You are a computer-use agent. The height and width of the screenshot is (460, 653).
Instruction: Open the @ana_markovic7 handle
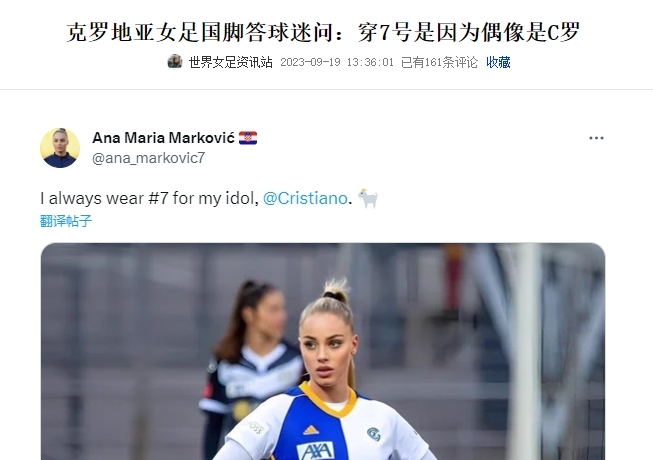click(x=148, y=158)
